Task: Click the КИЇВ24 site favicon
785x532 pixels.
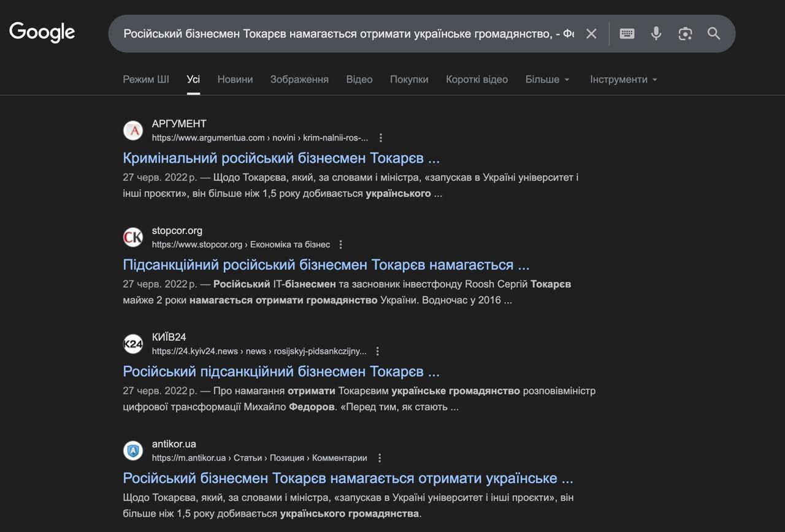Action: point(133,344)
